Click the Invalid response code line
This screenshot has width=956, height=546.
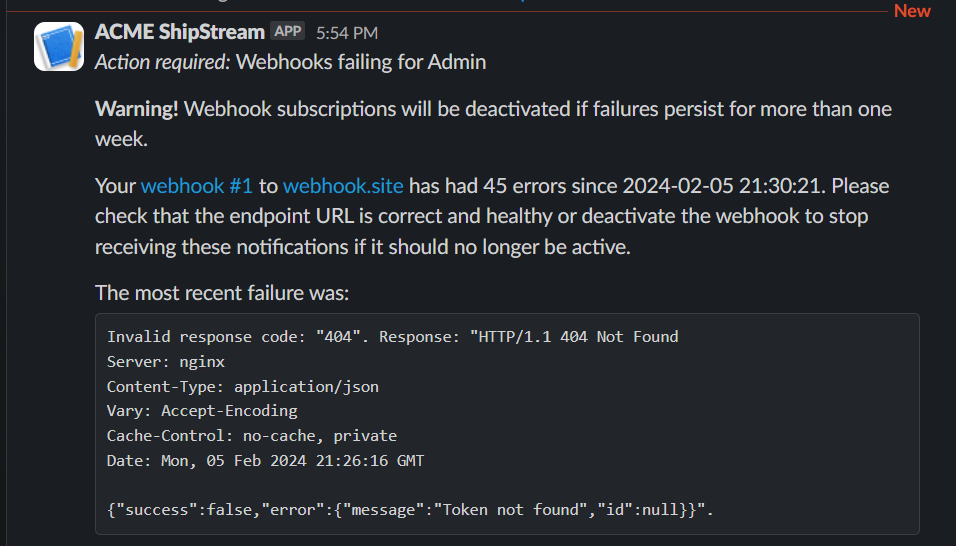392,336
